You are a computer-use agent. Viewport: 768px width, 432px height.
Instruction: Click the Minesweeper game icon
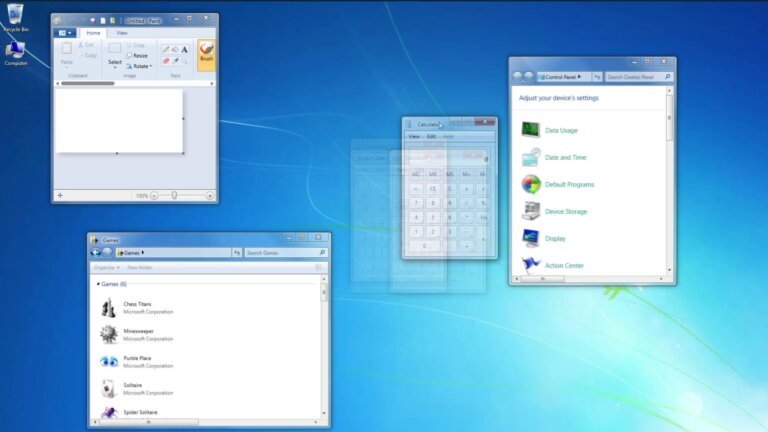(x=108, y=335)
